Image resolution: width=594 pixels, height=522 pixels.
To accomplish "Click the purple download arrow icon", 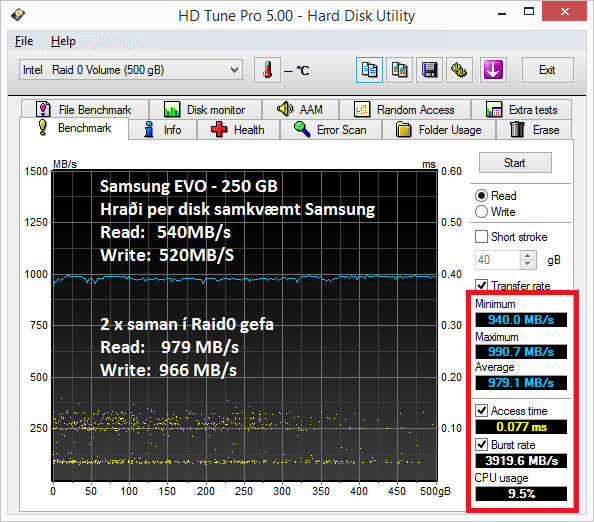I will tap(493, 70).
